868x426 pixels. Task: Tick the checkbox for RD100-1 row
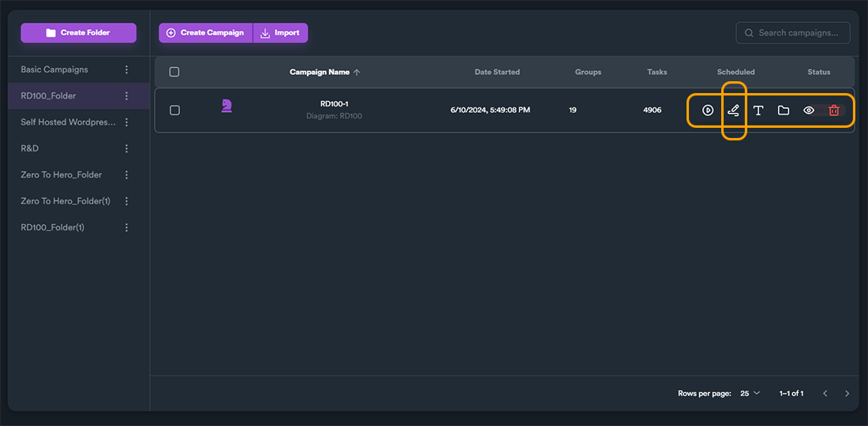point(174,110)
